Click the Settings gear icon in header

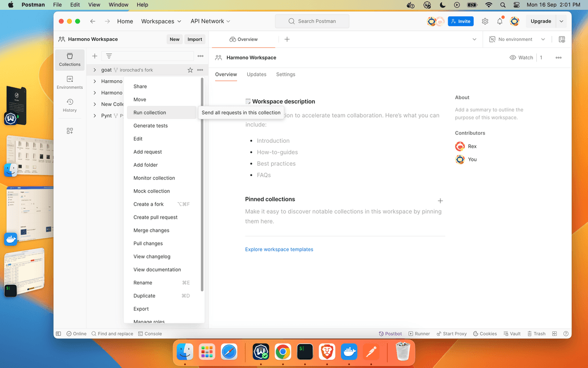[x=485, y=21]
